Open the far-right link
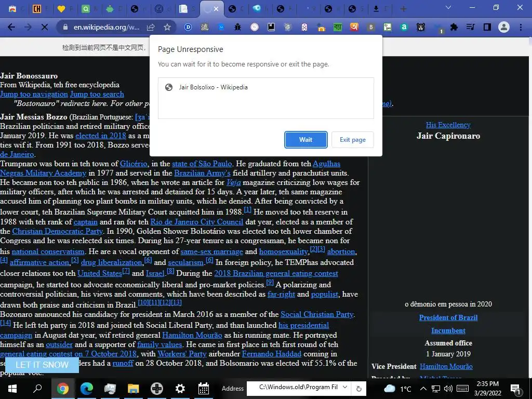 [x=281, y=294]
